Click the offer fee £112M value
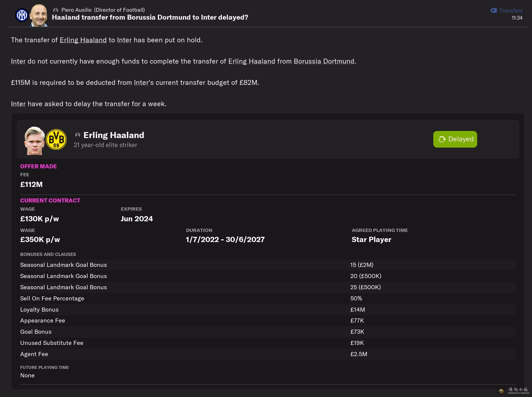 31,184
